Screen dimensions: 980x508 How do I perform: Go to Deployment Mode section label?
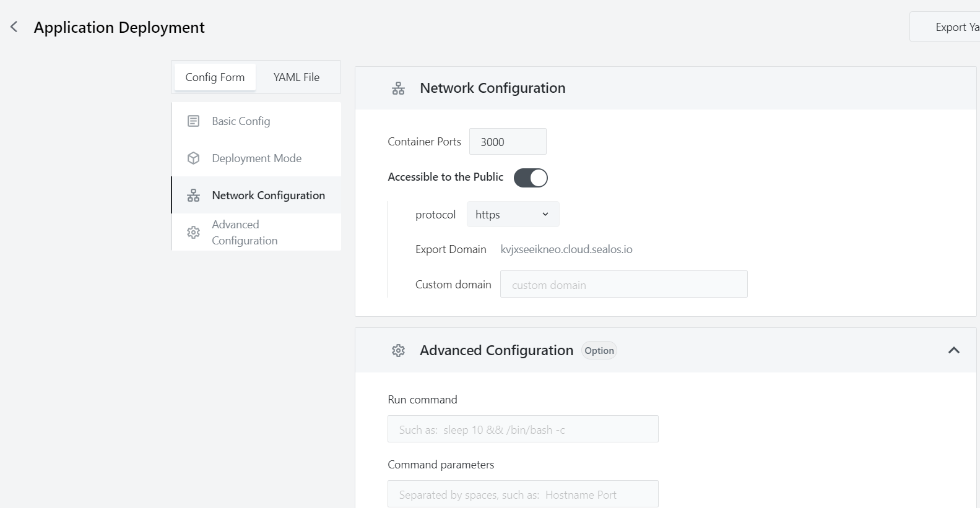(256, 158)
